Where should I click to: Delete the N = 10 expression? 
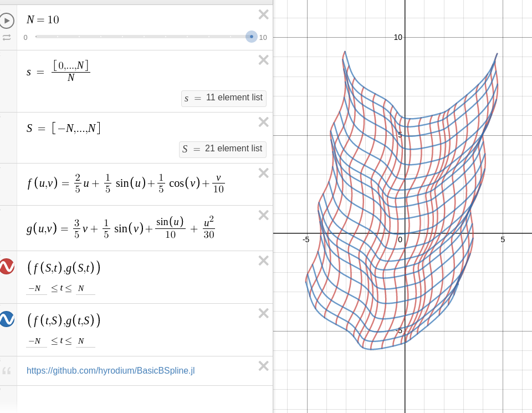coord(263,14)
